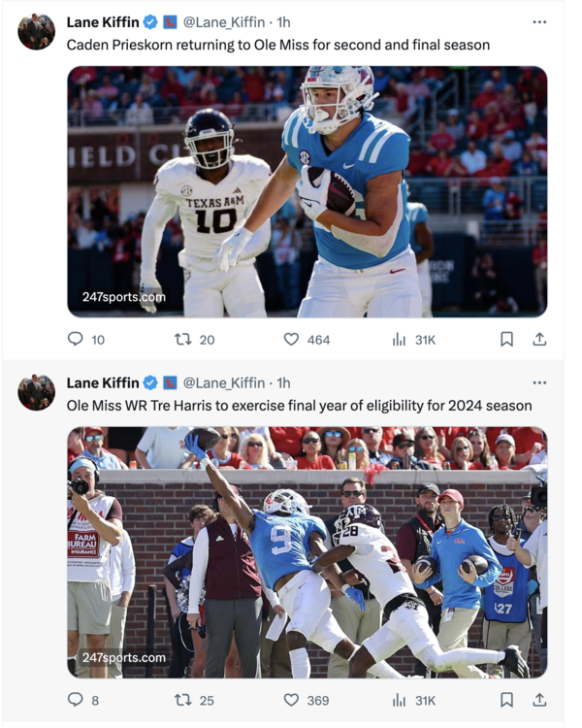The image size is (582, 728).
Task: Open more options on Caden Prieskorn tweet
Action: click(539, 21)
